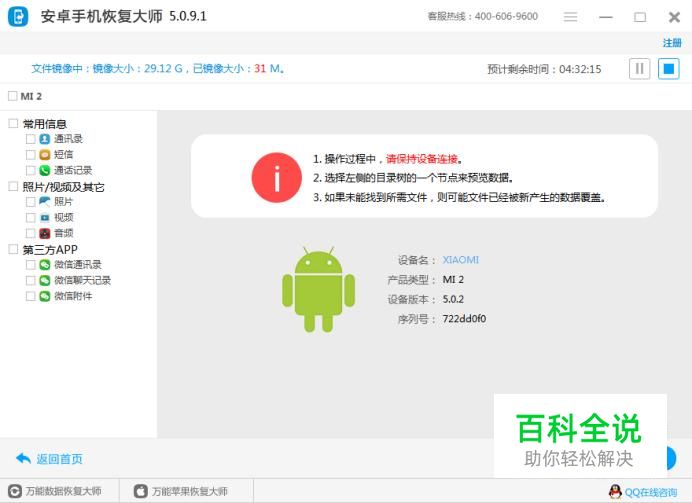Click the blue back arrow icon
This screenshot has width=692, height=503.
pos(23,458)
